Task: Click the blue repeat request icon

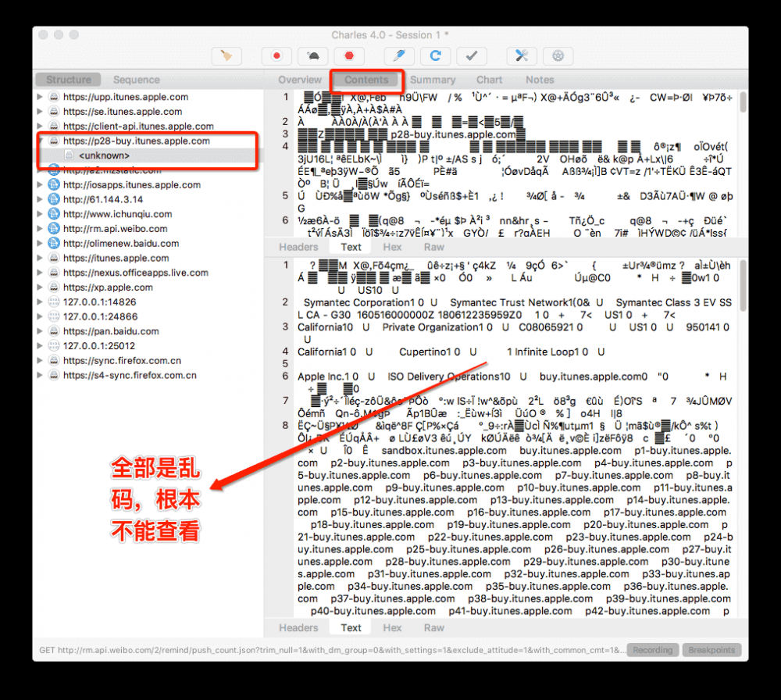Action: [435, 55]
